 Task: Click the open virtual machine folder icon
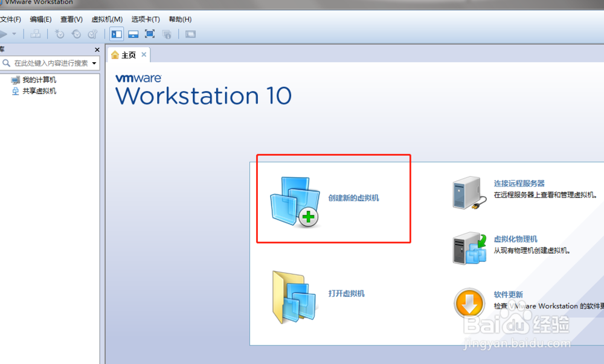tap(294, 297)
